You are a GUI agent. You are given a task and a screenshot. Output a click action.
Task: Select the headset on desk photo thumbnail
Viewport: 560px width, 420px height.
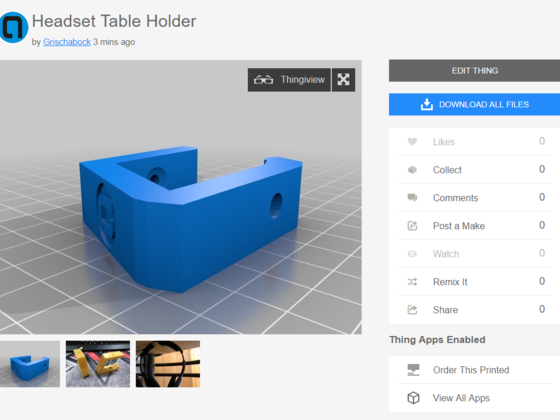point(168,364)
